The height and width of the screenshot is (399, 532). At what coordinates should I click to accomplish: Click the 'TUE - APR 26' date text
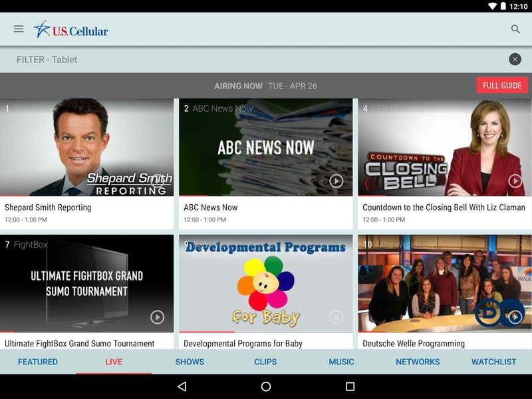coord(293,86)
